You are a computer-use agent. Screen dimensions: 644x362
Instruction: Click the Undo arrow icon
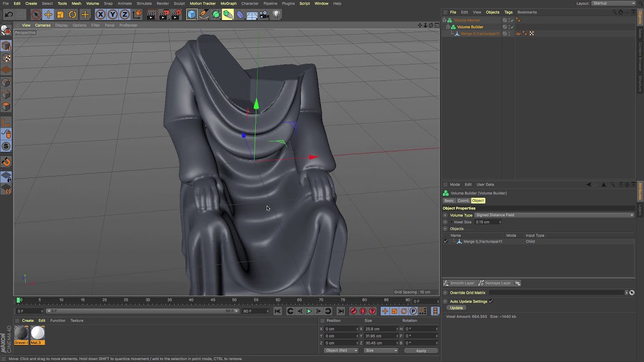coord(9,15)
